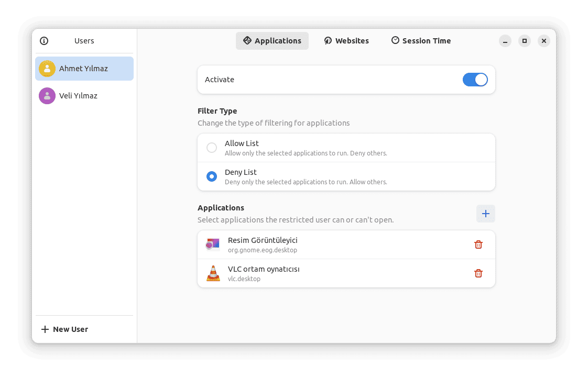Click Veli Yılmaz's purple avatar icon
588x378 pixels.
coord(47,96)
